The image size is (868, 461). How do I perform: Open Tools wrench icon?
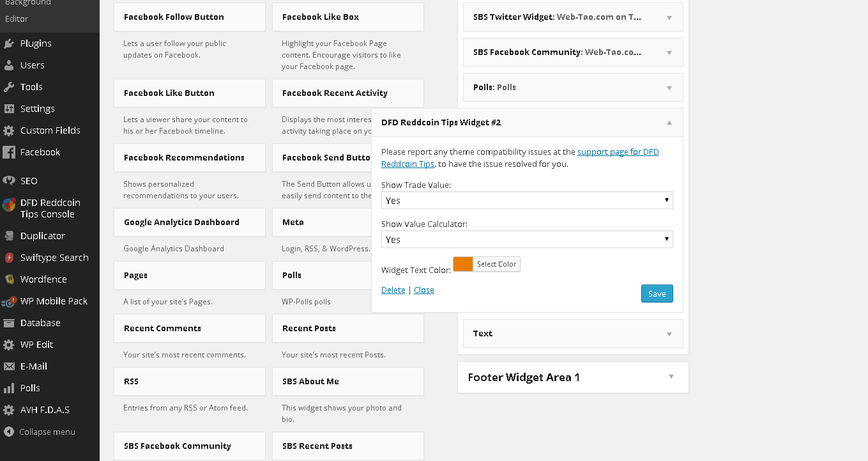coord(9,87)
